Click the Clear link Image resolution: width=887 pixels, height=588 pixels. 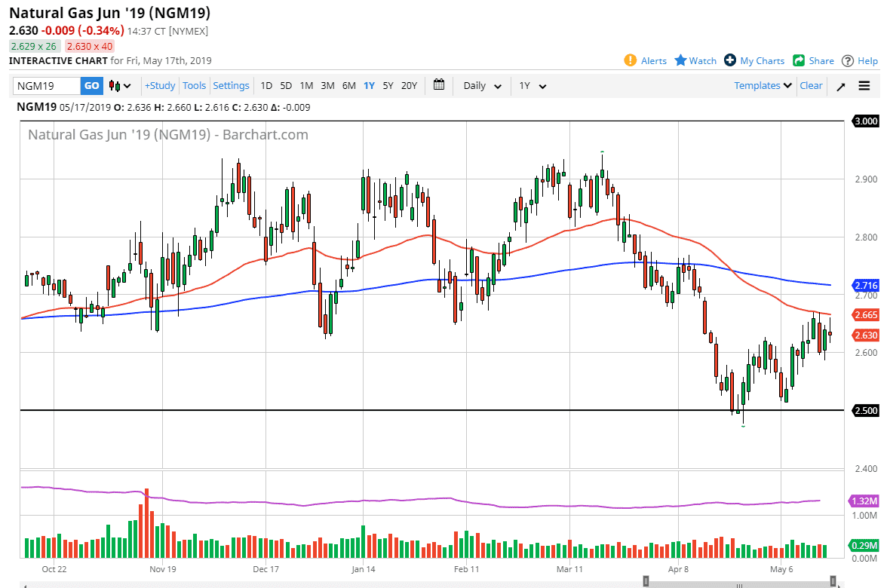(x=811, y=86)
